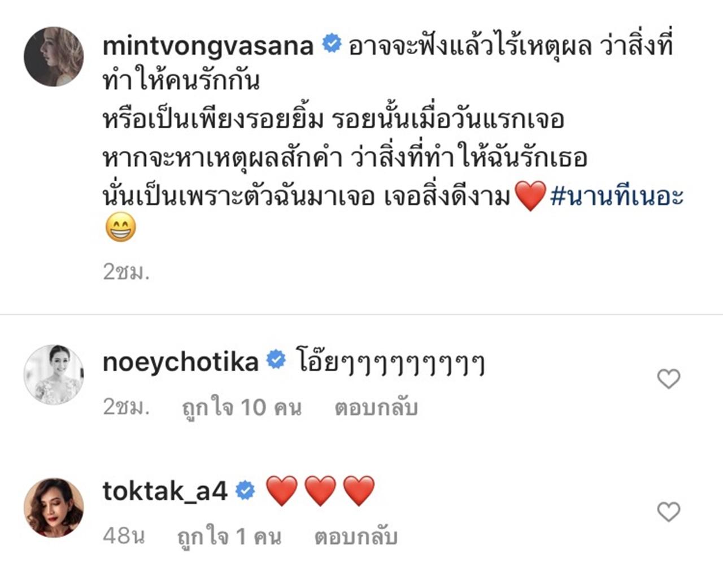Visit the toktak_a4 username profile
Viewport: 723px width, 588px height.
pyautogui.click(x=165, y=491)
